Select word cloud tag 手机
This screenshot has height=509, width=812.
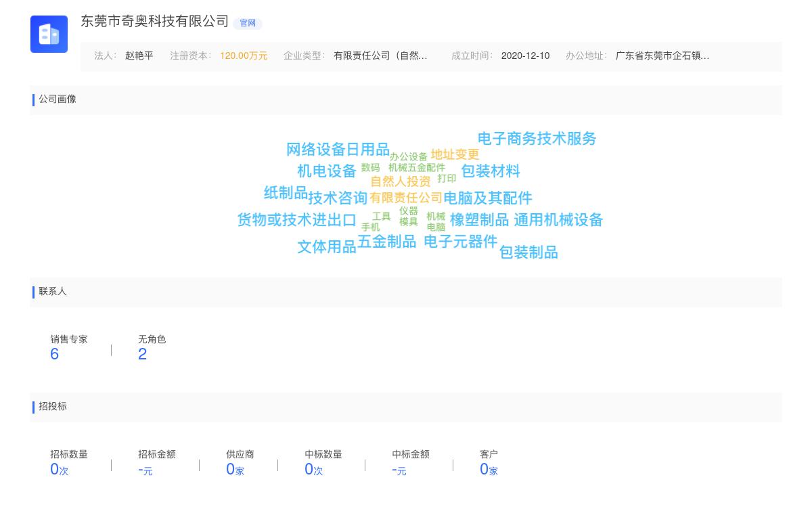click(371, 227)
